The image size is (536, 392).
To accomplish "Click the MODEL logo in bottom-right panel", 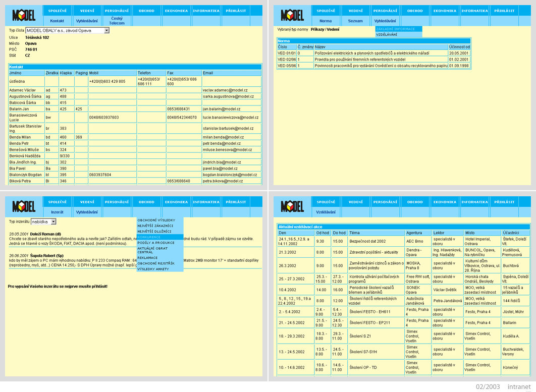I will [x=292, y=206].
